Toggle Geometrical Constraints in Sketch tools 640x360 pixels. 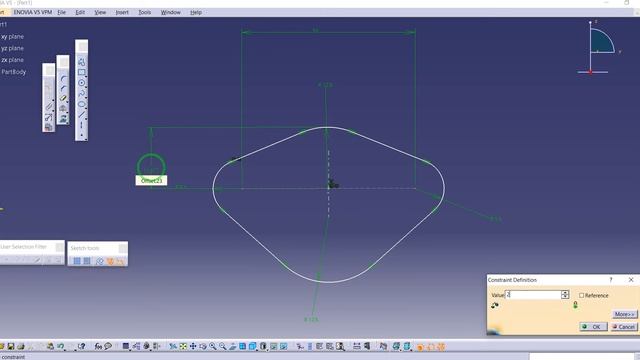pos(110,261)
